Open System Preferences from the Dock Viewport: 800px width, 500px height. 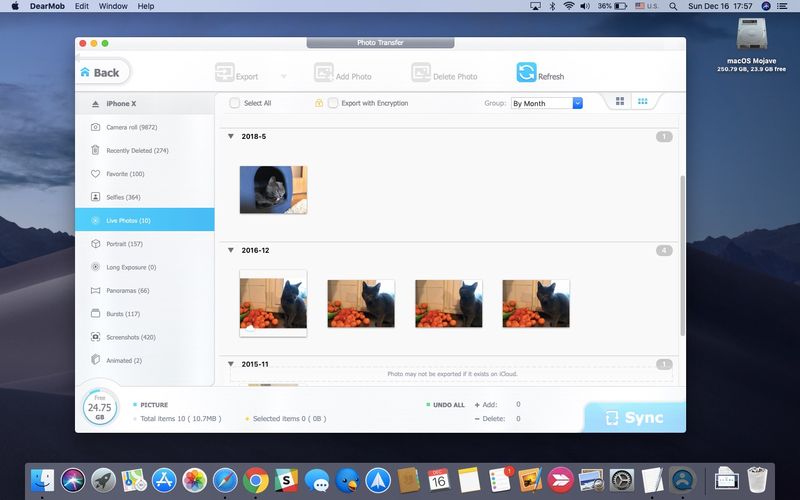622,480
